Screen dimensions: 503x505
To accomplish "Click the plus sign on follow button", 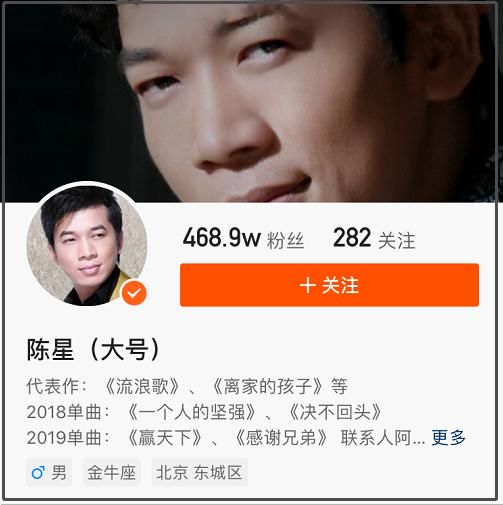I will (x=308, y=286).
